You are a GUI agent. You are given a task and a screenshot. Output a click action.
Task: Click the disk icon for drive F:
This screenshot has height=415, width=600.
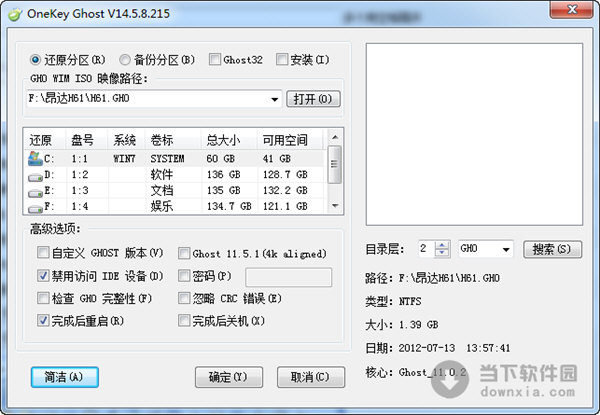click(35, 209)
